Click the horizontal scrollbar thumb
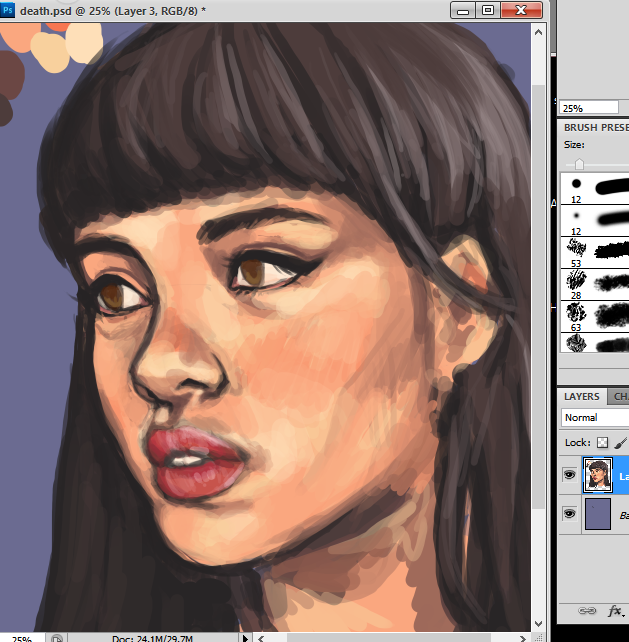 (x=389, y=638)
